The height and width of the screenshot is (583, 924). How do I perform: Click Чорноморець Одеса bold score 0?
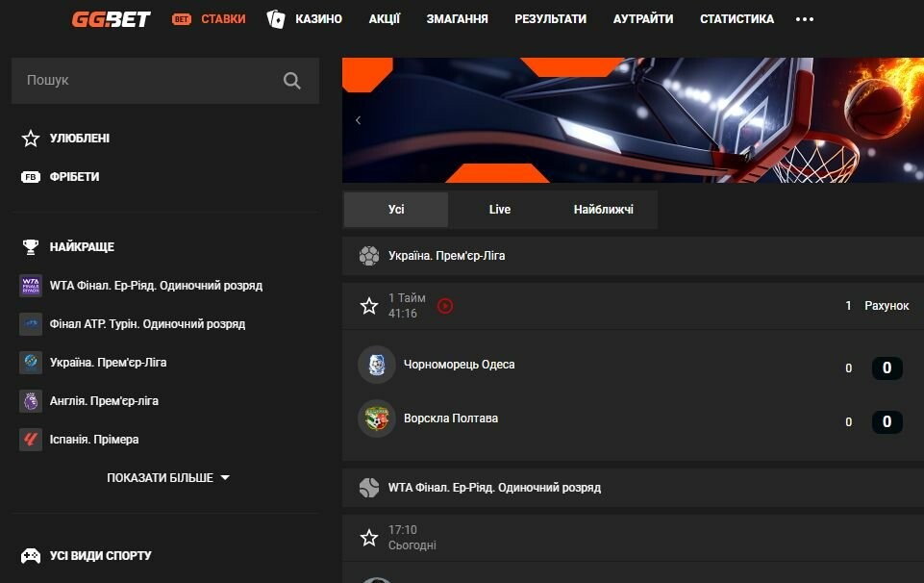point(887,368)
